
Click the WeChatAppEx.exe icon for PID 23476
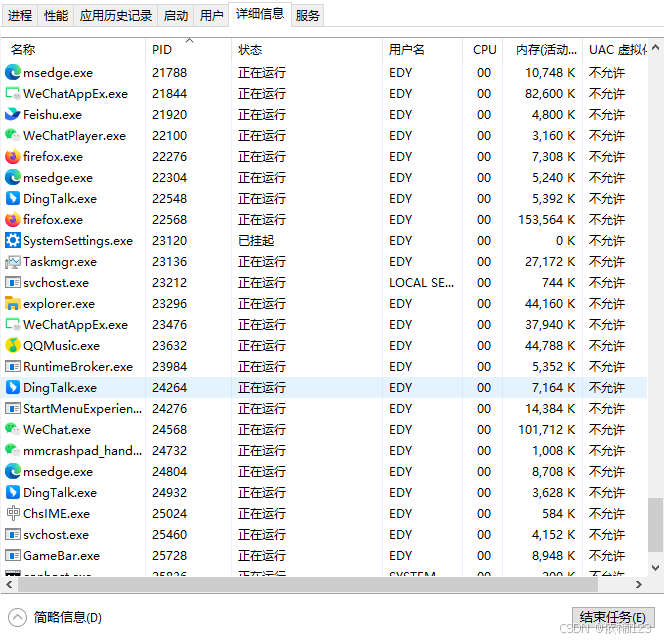(13, 325)
